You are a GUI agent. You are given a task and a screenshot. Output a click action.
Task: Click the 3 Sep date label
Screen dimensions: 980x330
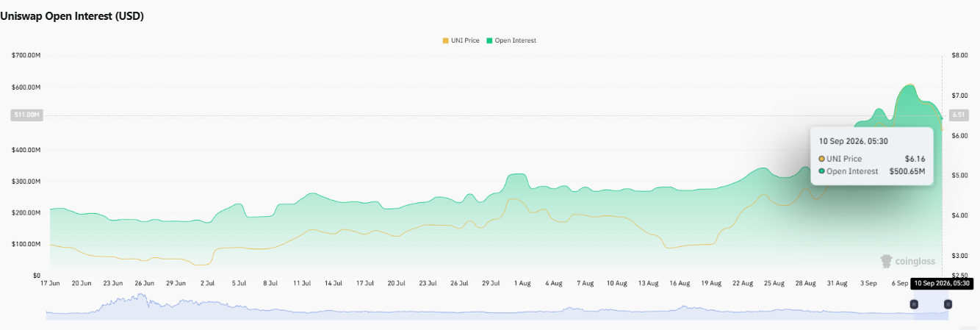click(x=869, y=283)
